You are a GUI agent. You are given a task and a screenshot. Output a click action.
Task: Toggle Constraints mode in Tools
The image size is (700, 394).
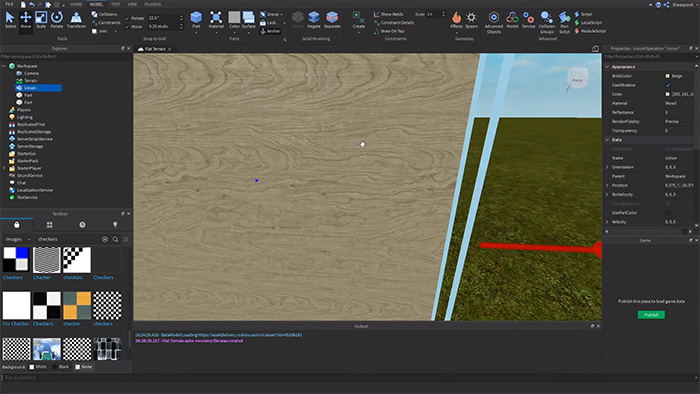pyautogui.click(x=106, y=23)
